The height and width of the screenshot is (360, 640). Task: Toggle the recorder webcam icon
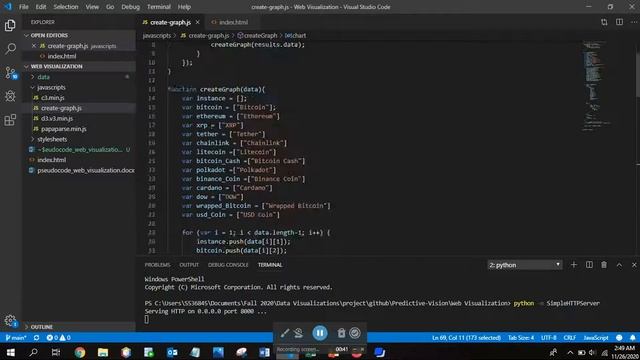click(298, 333)
